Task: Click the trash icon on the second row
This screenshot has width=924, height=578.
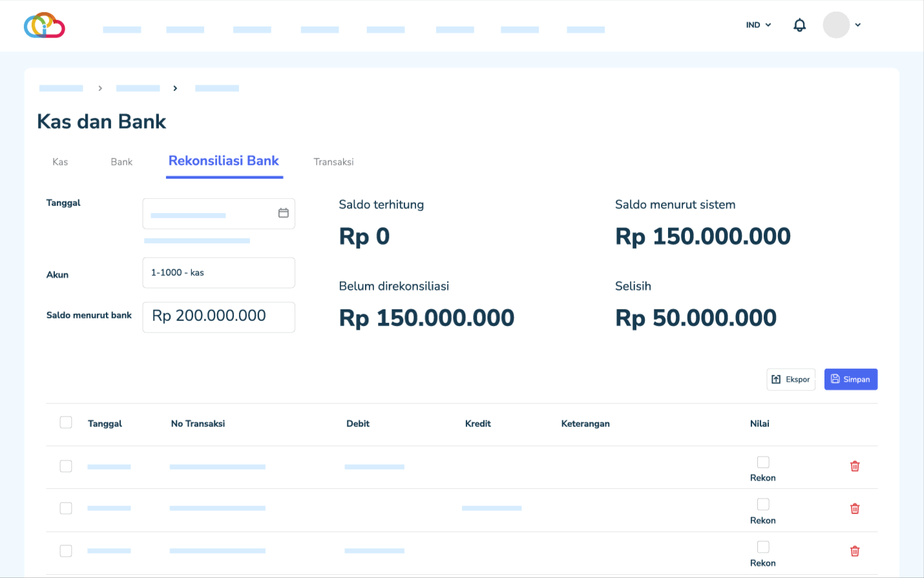Action: click(x=854, y=509)
